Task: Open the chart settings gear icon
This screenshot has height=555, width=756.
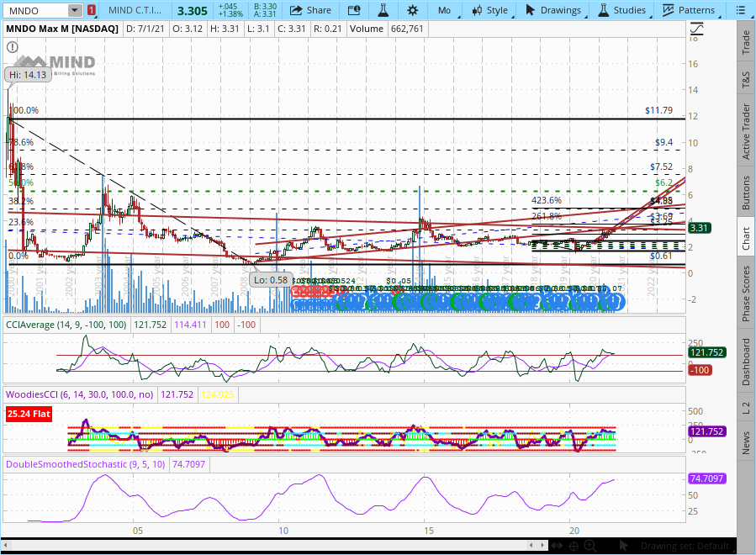Action: (x=412, y=10)
